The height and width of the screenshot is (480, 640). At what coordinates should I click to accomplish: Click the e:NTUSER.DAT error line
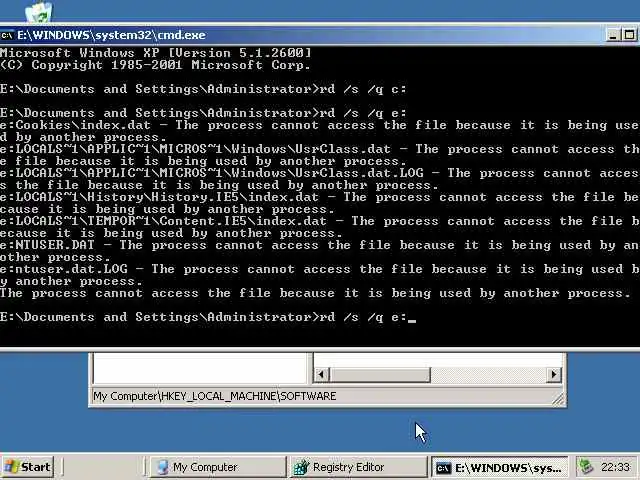(x=320, y=251)
